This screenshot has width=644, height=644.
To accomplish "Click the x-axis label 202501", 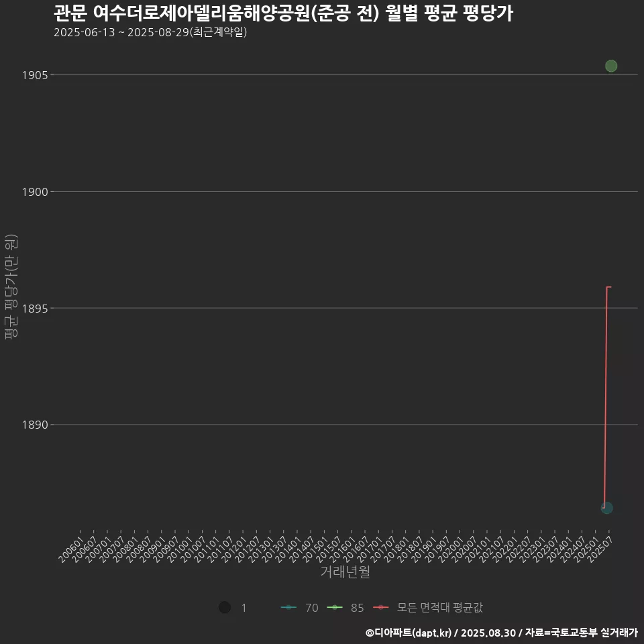I will (586, 549).
